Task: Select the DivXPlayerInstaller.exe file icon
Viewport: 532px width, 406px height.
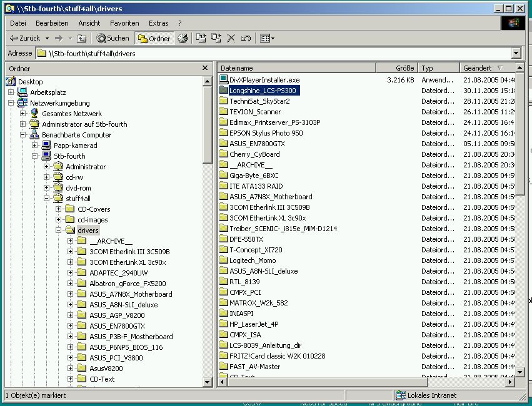Action: click(224, 80)
